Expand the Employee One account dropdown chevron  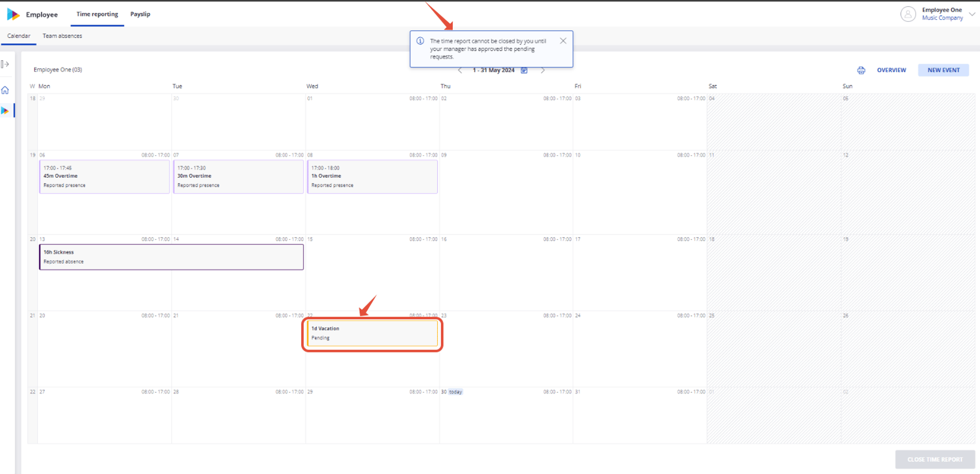[x=972, y=14]
